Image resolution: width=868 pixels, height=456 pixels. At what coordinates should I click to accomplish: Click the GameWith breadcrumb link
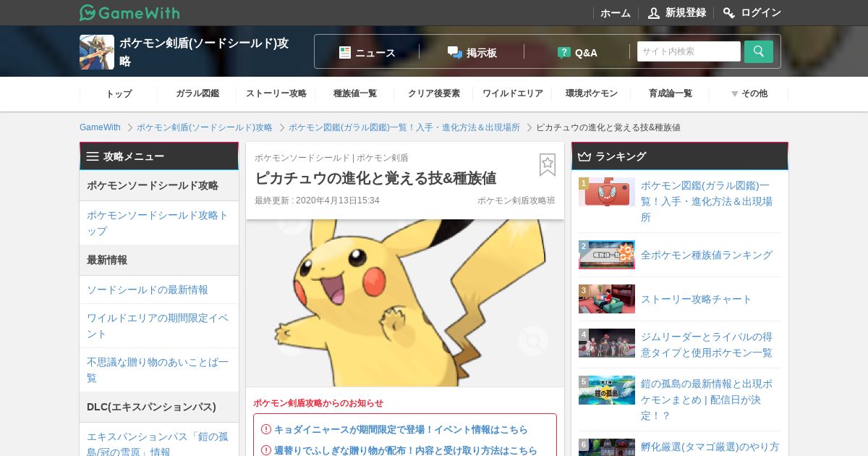click(100, 127)
